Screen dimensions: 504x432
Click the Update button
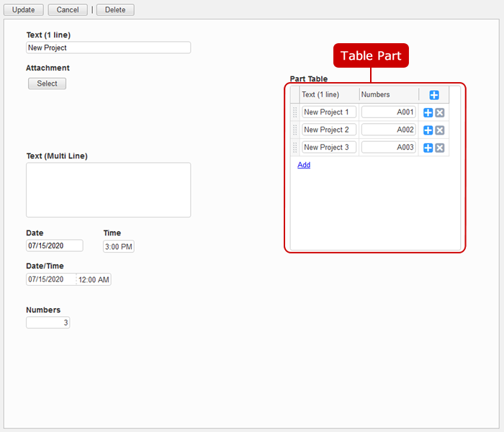click(x=24, y=9)
